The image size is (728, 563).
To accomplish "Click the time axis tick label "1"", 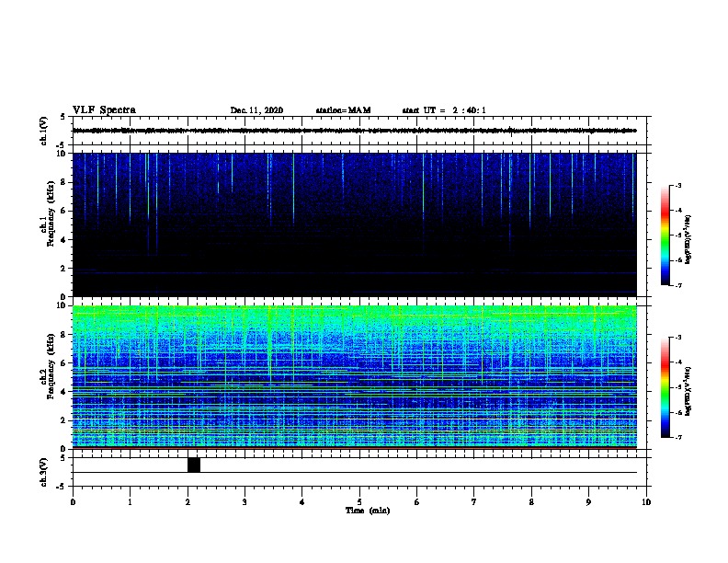I will (x=130, y=502).
